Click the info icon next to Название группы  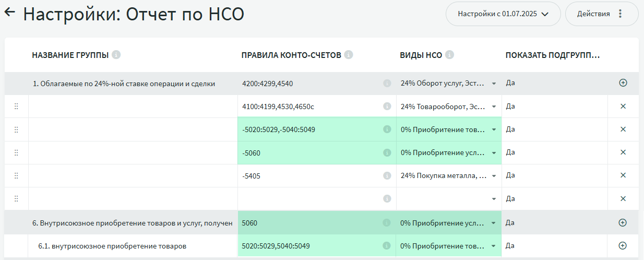click(x=116, y=55)
